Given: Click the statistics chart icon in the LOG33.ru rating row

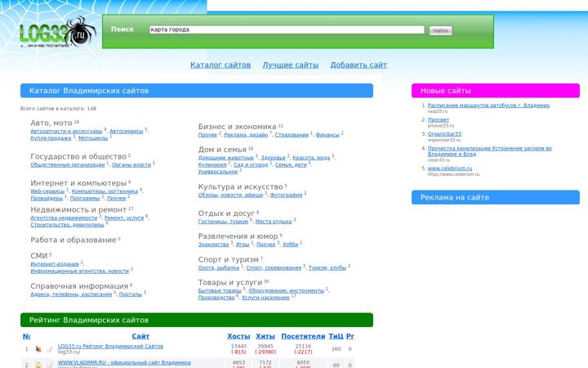Looking at the screenshot, I should [50, 349].
